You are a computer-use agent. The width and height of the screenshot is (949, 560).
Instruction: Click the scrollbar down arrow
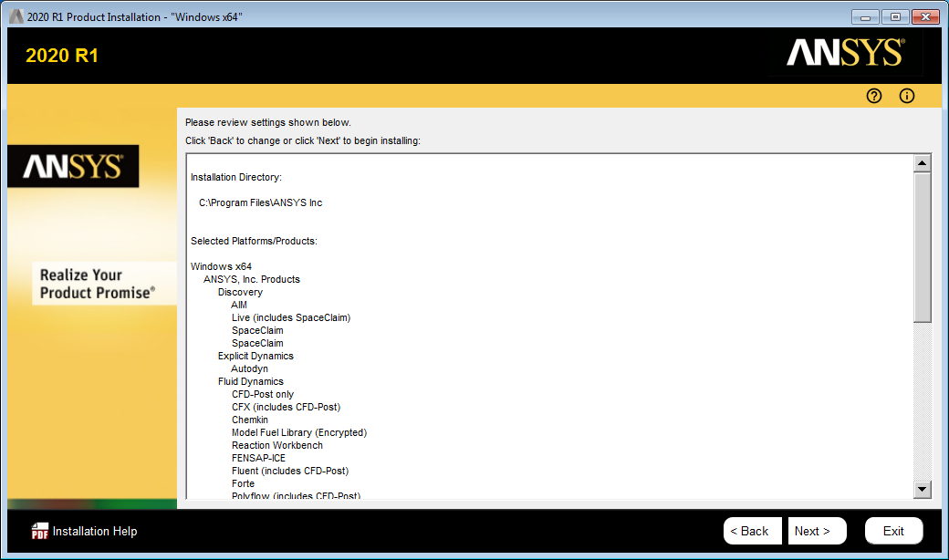click(x=923, y=490)
